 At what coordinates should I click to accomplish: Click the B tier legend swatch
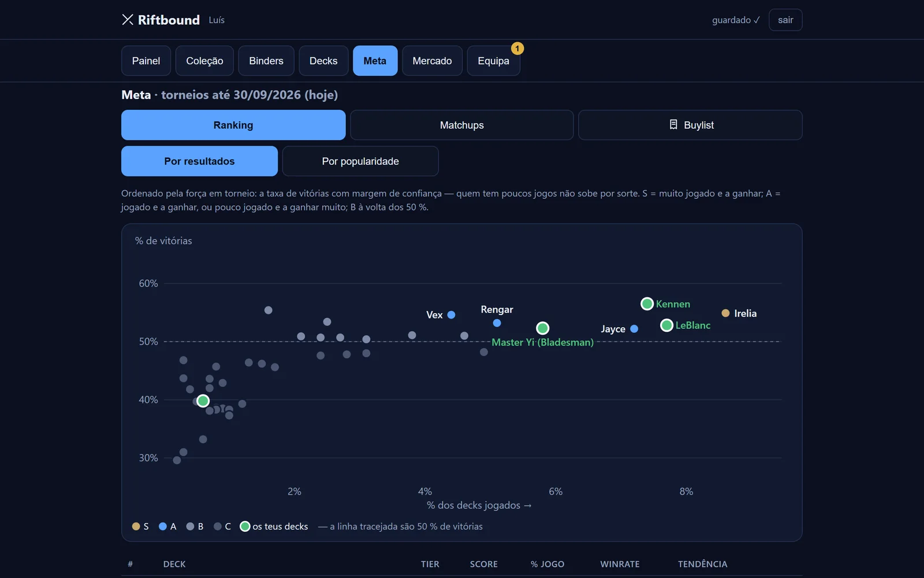190,527
